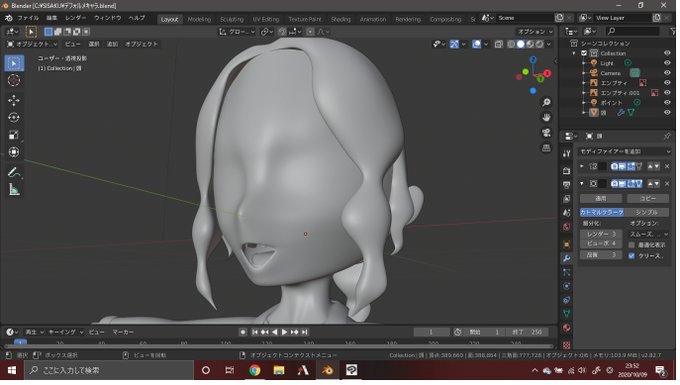Screen dimensions: 680x385
Task: Click the コピー copy button
Action: [648, 199]
